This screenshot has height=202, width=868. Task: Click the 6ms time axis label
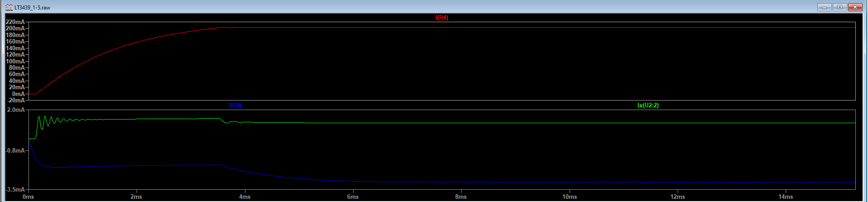[x=353, y=197]
